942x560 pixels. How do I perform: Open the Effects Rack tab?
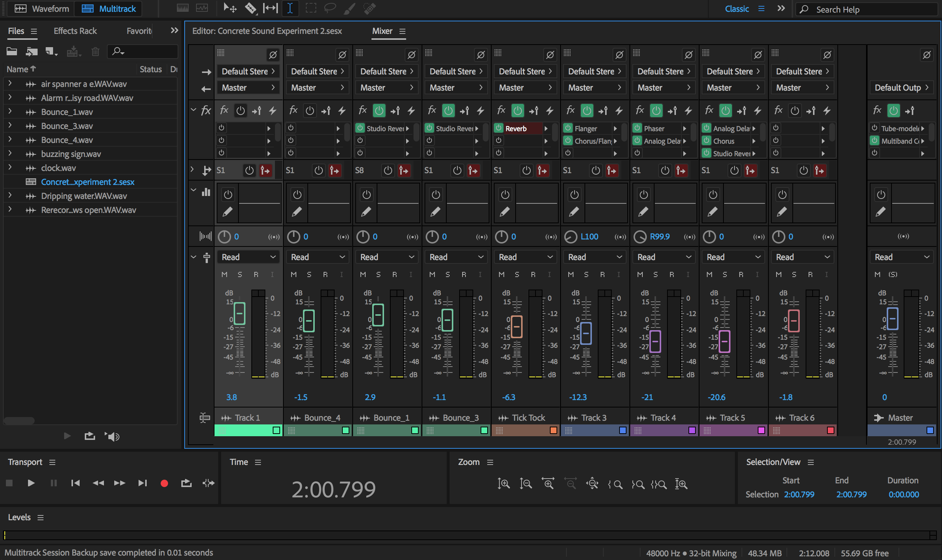(75, 31)
